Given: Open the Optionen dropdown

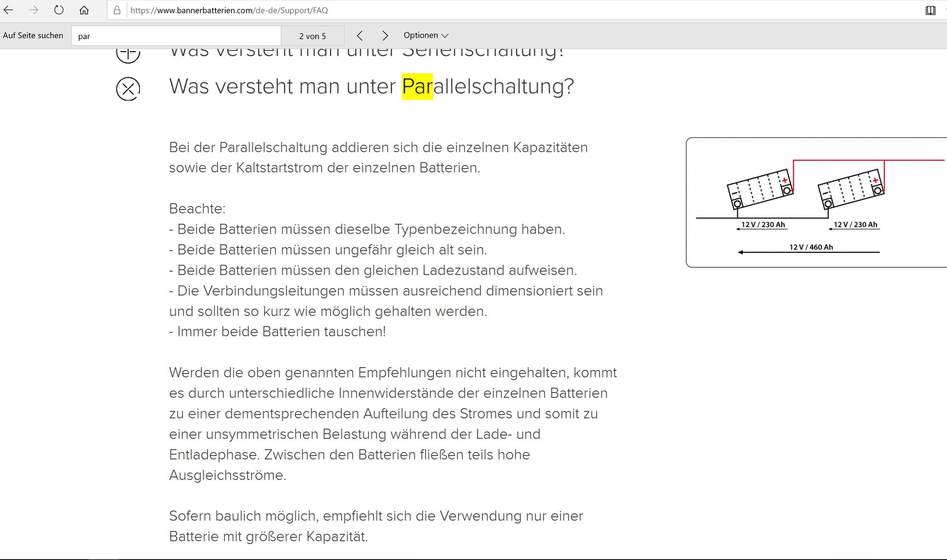Looking at the screenshot, I should pos(426,35).
